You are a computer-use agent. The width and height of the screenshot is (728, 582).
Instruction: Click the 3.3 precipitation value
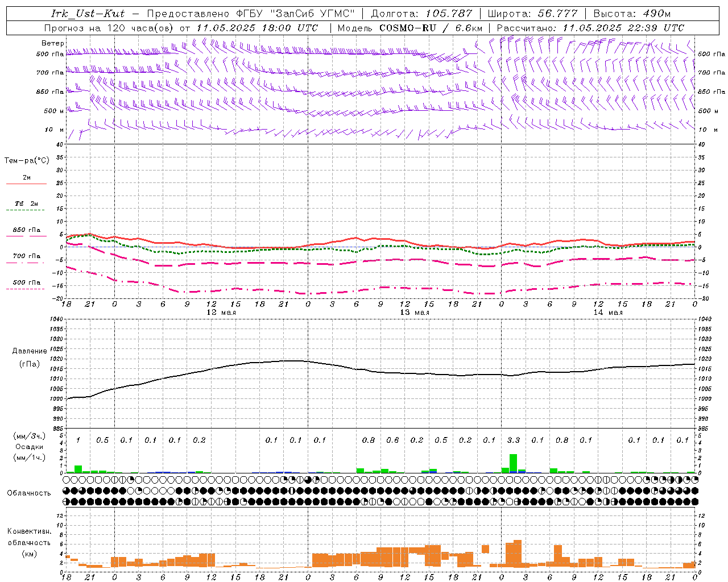pyautogui.click(x=513, y=440)
